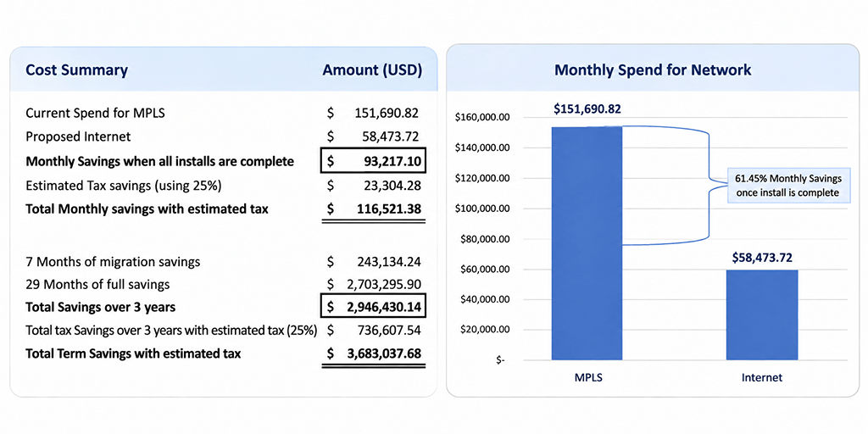Click the Internet axis category label
868x434 pixels.
[762, 378]
